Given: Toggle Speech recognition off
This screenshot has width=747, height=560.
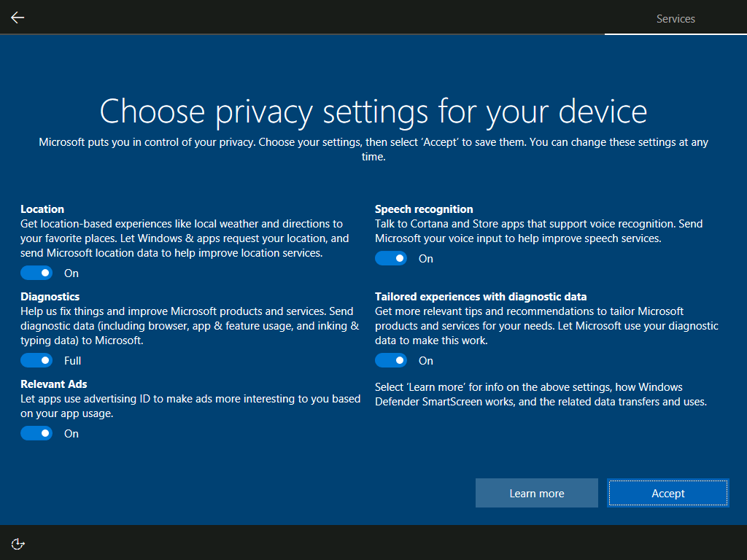Looking at the screenshot, I should coord(391,257).
